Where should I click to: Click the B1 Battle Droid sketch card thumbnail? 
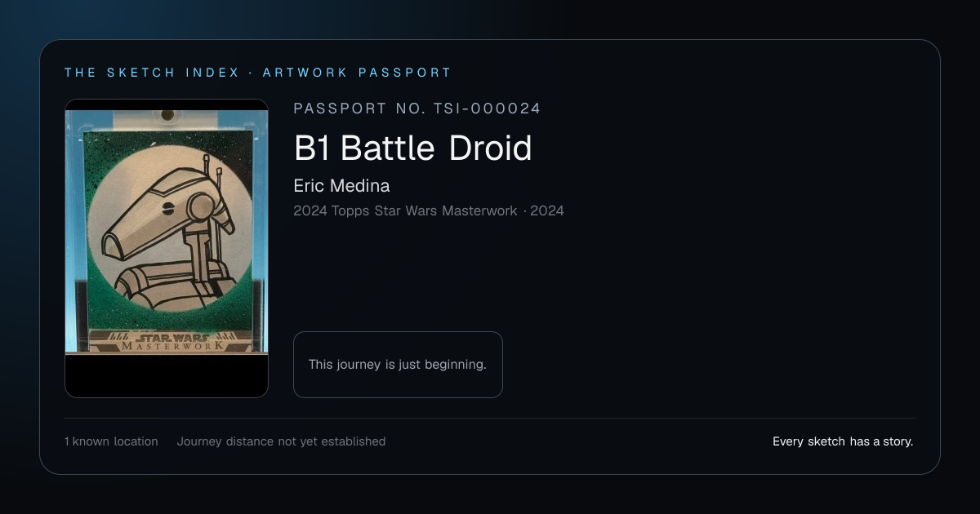(x=167, y=248)
